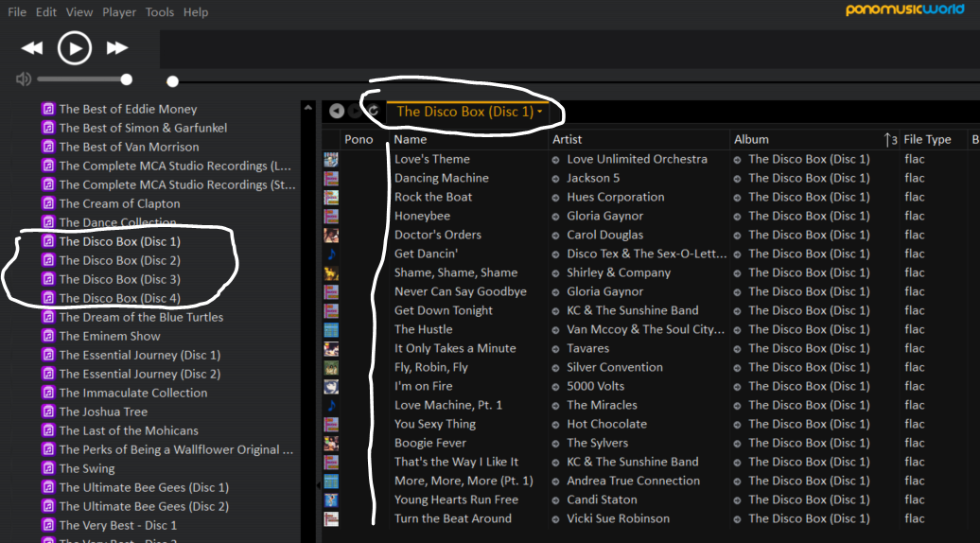
Task: Click playlist icon for The Immaculate Collection
Action: coord(48,393)
